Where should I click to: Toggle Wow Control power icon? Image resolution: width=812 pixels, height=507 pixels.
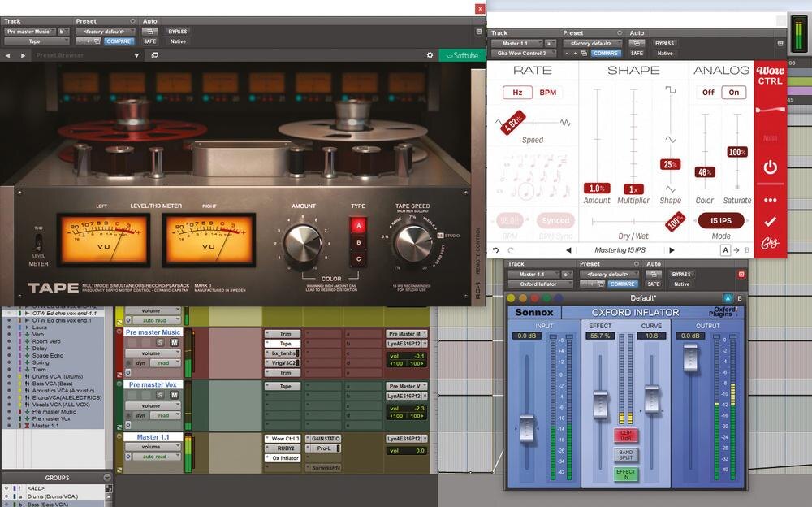[x=770, y=167]
